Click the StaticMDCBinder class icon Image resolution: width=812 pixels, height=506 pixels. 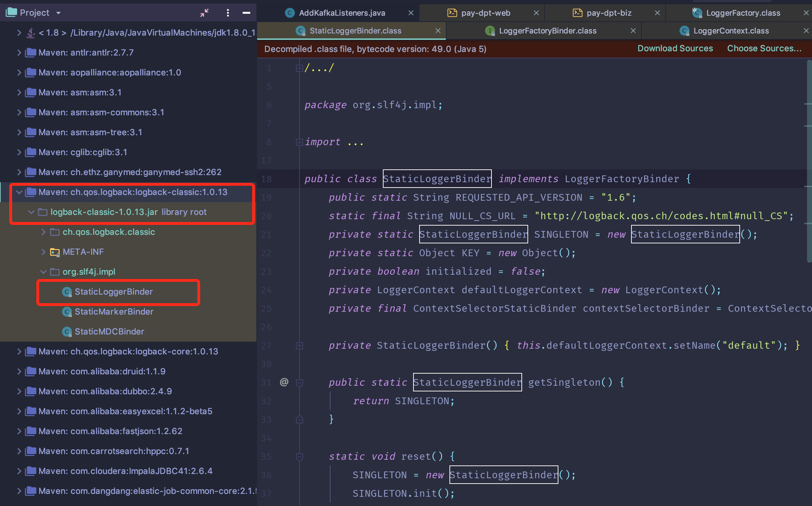pyautogui.click(x=67, y=332)
